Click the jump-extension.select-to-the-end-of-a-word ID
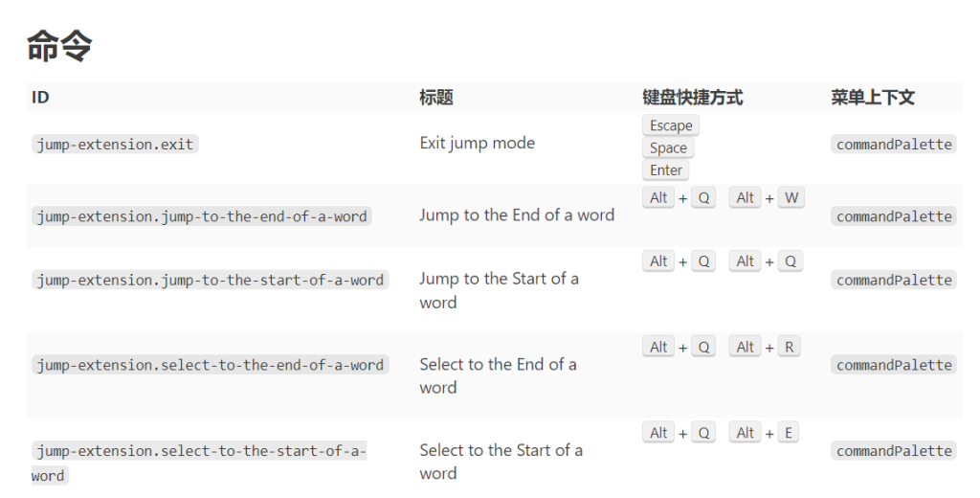 click(210, 365)
